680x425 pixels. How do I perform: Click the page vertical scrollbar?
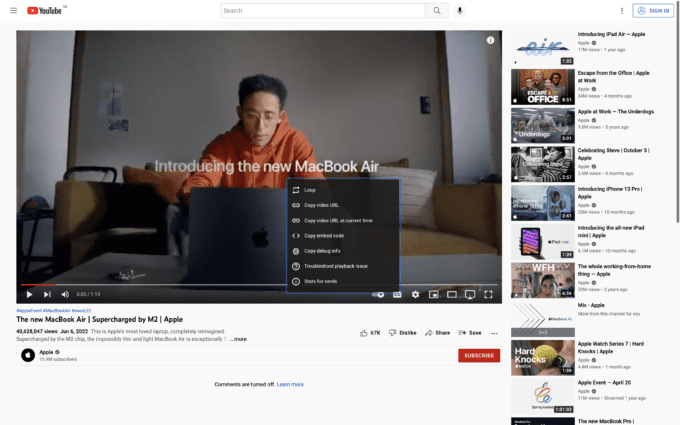coord(677,113)
